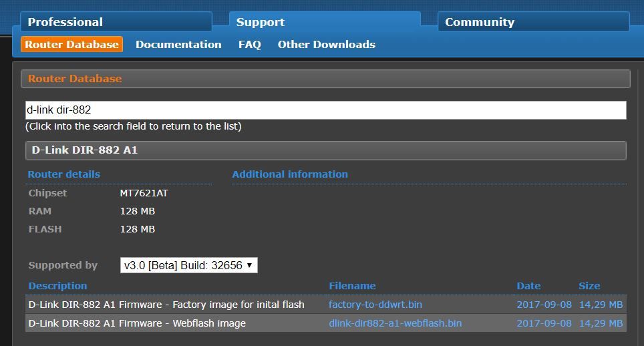Screen dimensions: 644x346
Task: Click the Supported by label
Action: click(x=63, y=265)
